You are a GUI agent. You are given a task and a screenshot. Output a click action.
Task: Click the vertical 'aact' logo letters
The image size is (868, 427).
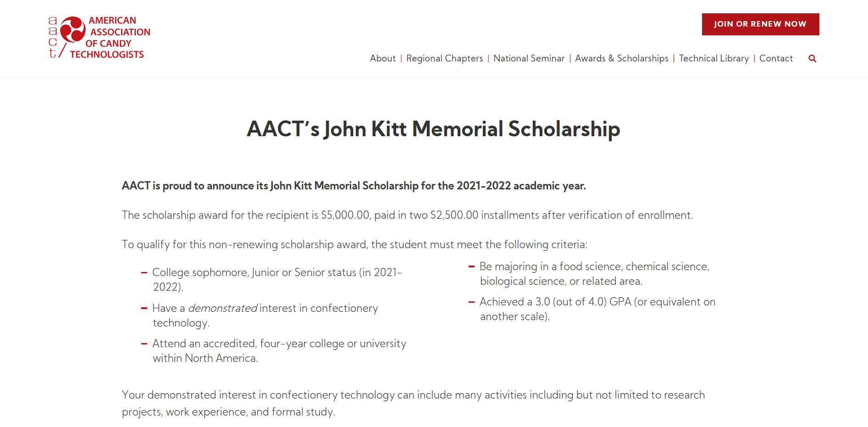click(x=53, y=38)
